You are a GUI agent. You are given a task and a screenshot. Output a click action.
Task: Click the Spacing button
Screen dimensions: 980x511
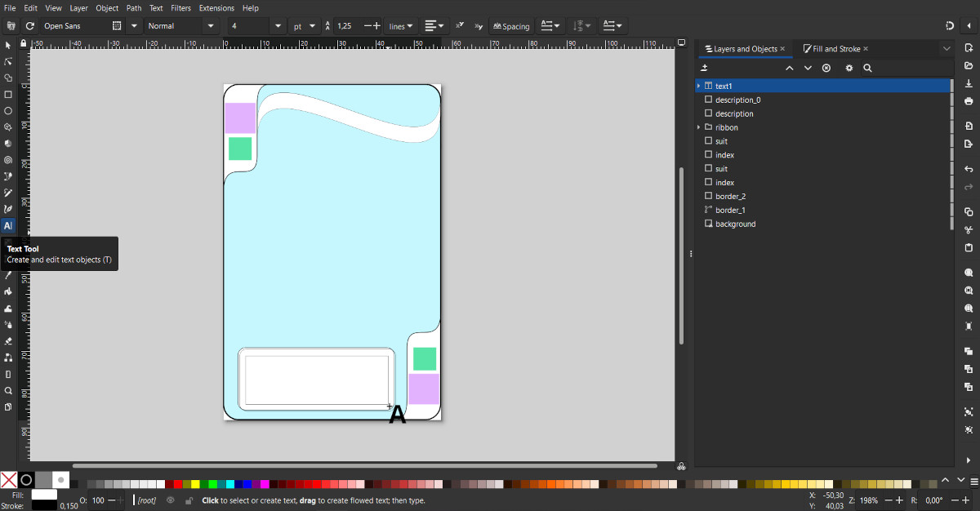(x=511, y=26)
